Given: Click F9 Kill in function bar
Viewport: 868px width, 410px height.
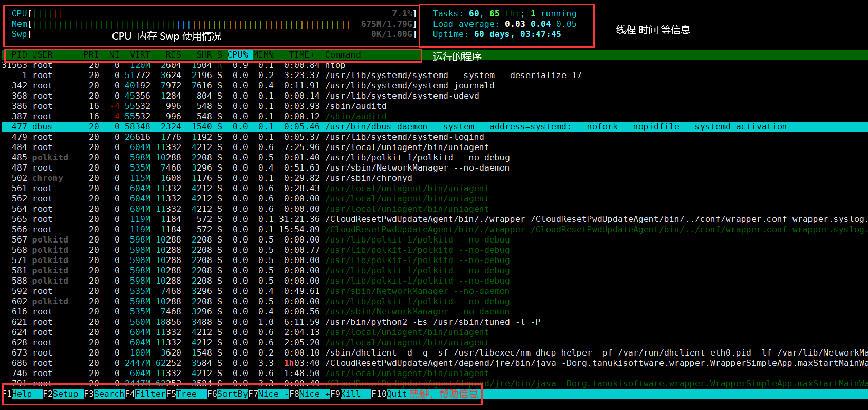Looking at the screenshot, I should [351, 394].
